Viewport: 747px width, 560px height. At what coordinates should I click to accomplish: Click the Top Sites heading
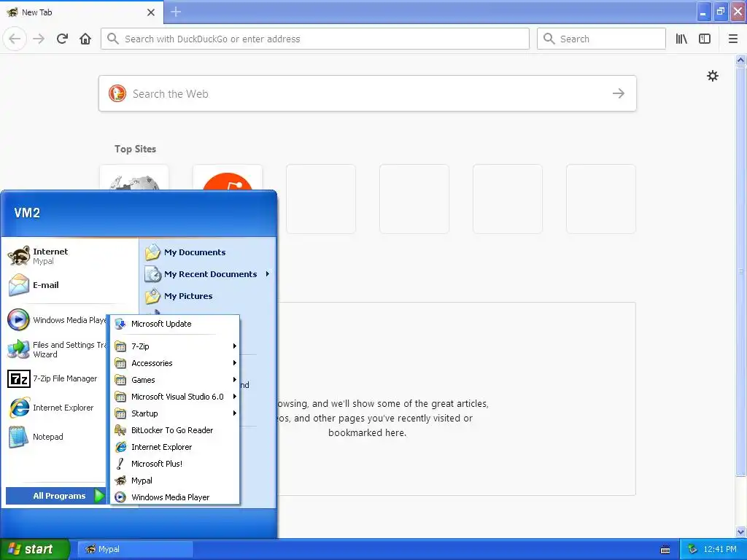coord(135,149)
